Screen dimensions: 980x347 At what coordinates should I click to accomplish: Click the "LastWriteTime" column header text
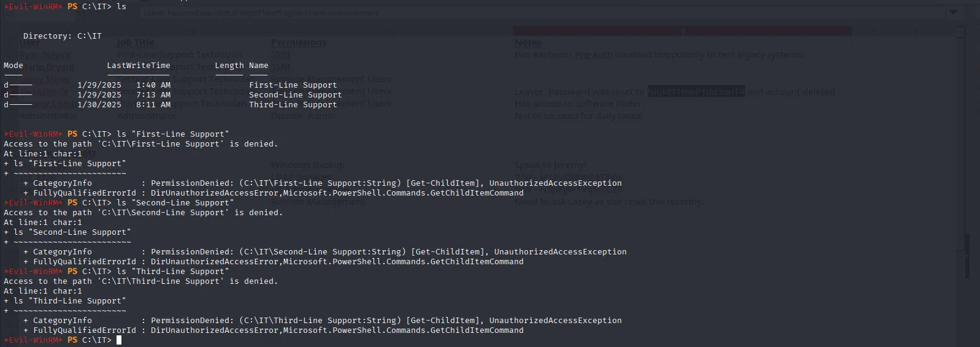pyautogui.click(x=139, y=66)
